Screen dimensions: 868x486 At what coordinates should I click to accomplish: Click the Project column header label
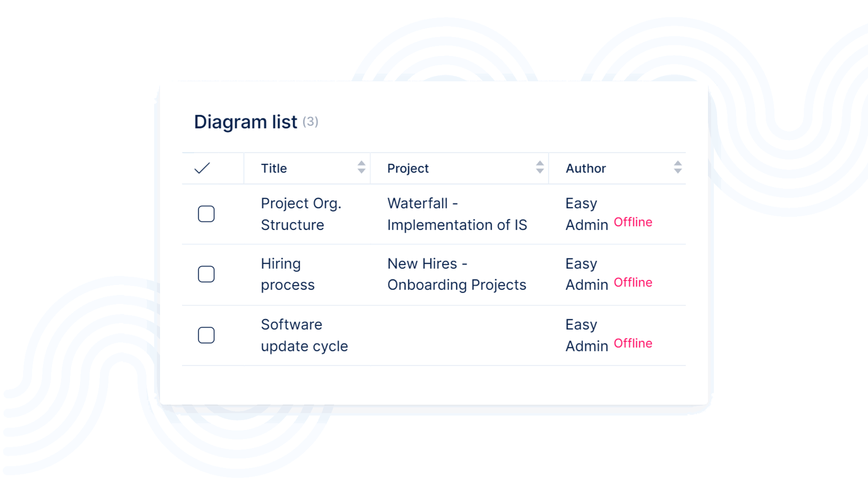[408, 168]
